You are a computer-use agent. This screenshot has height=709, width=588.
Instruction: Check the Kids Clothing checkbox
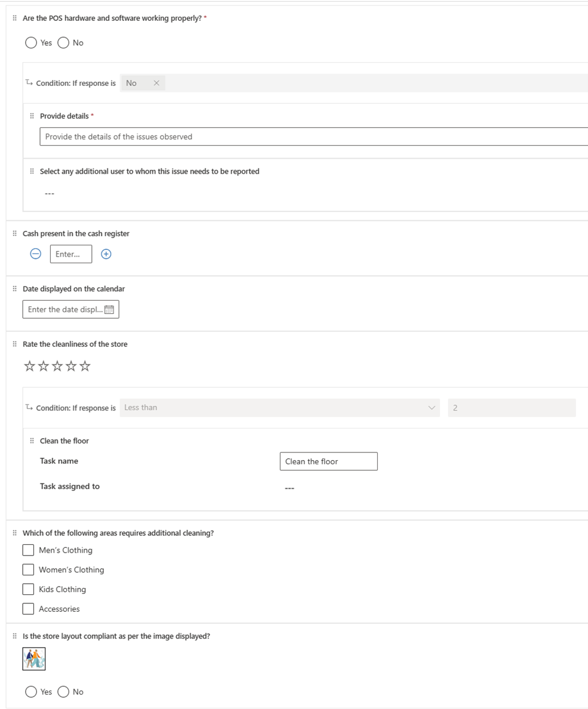pos(28,589)
